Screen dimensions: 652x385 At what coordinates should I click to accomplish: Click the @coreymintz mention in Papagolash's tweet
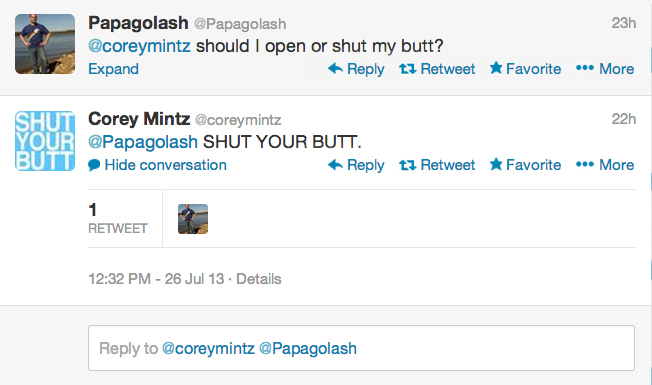pos(139,46)
